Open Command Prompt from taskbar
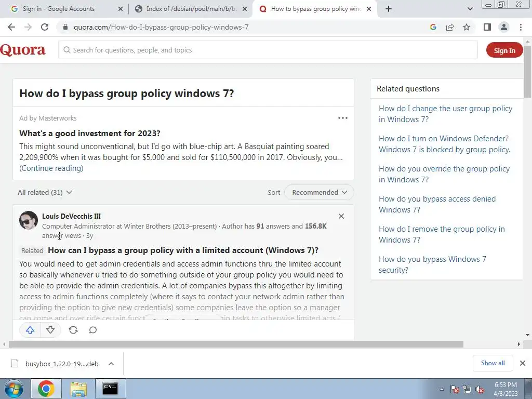Screen dimensions: 532x399 point(110,389)
